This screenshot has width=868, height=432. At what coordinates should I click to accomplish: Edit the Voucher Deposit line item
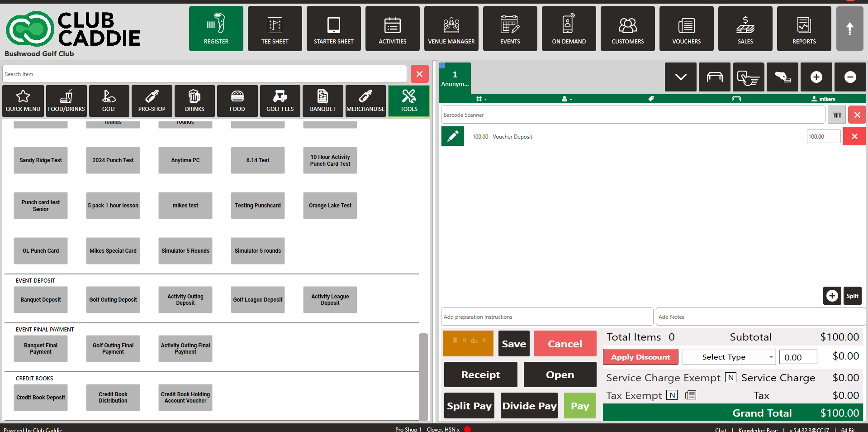(x=453, y=136)
